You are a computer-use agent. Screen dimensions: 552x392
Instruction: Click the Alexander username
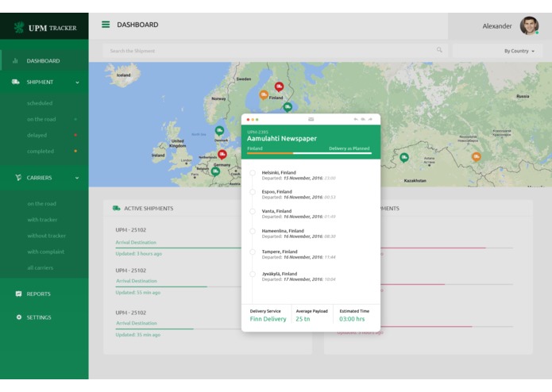pos(497,26)
